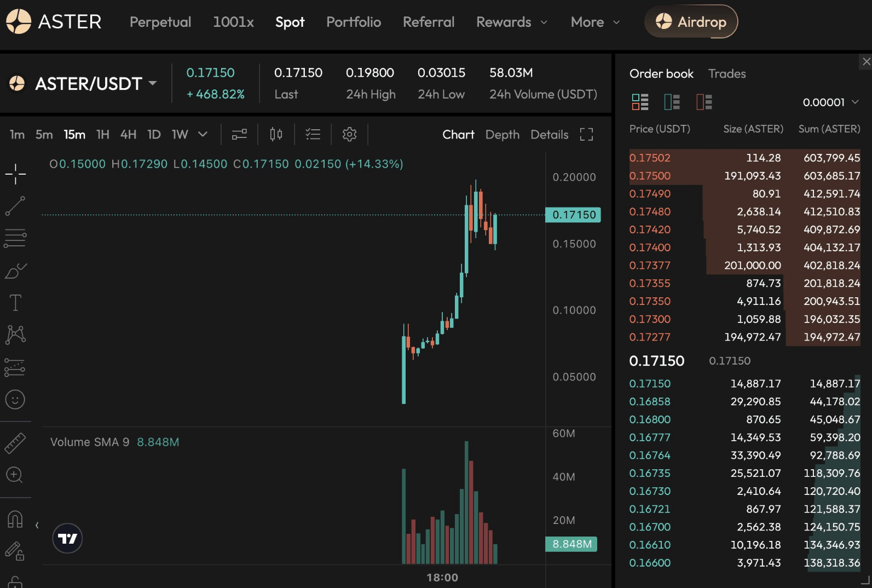This screenshot has width=872, height=588.
Task: Open the Rewards dropdown menu
Action: click(x=511, y=22)
